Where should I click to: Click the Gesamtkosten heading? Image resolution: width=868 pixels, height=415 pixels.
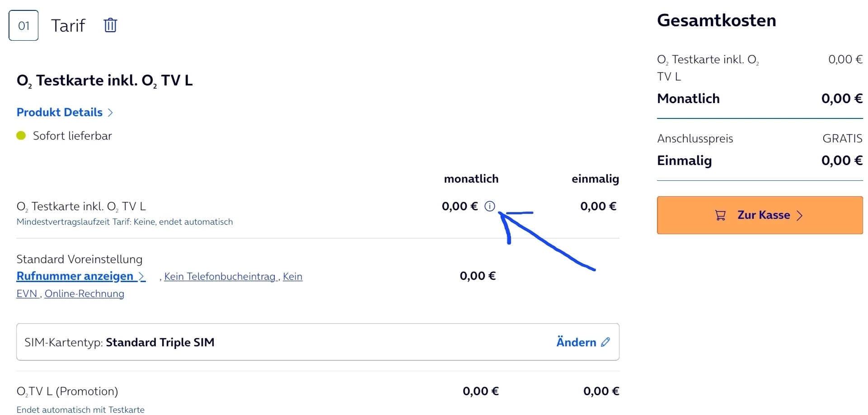tap(717, 20)
